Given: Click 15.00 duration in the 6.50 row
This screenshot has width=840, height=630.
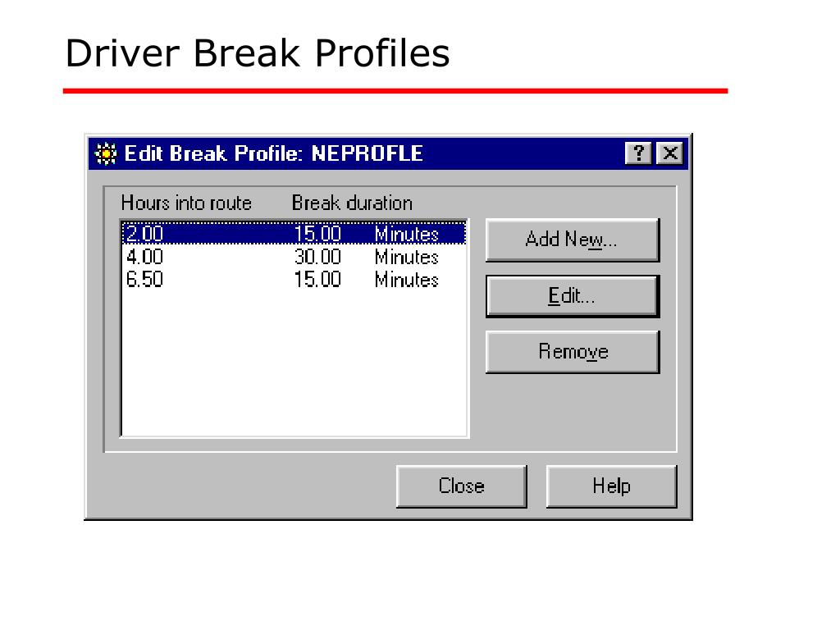Looking at the screenshot, I should tap(317, 280).
